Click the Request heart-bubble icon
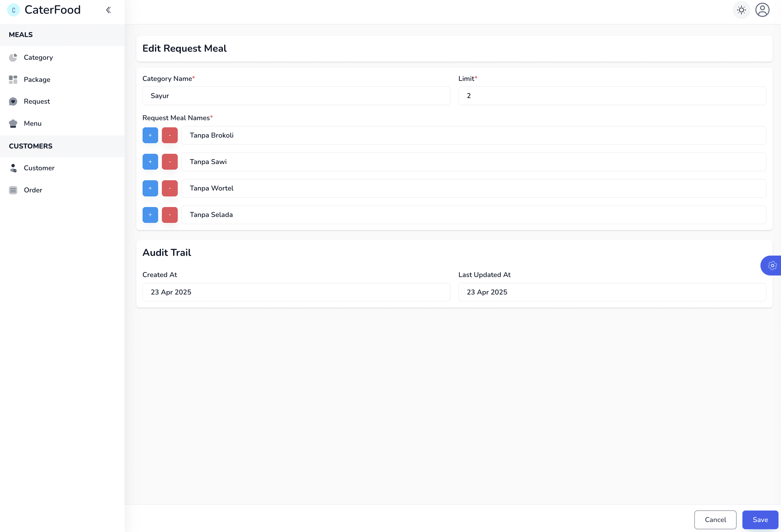781x532 pixels. [13, 101]
